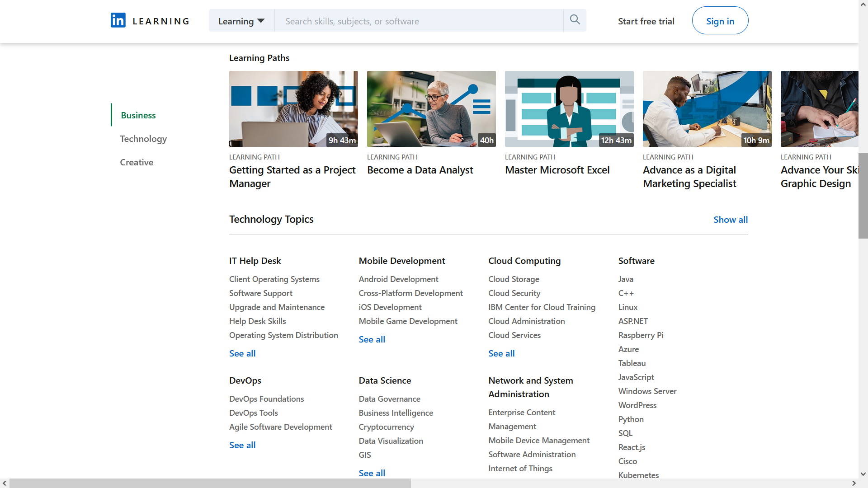868x488 pixels.
Task: Open Agile Software Development topic
Action: 280,427
